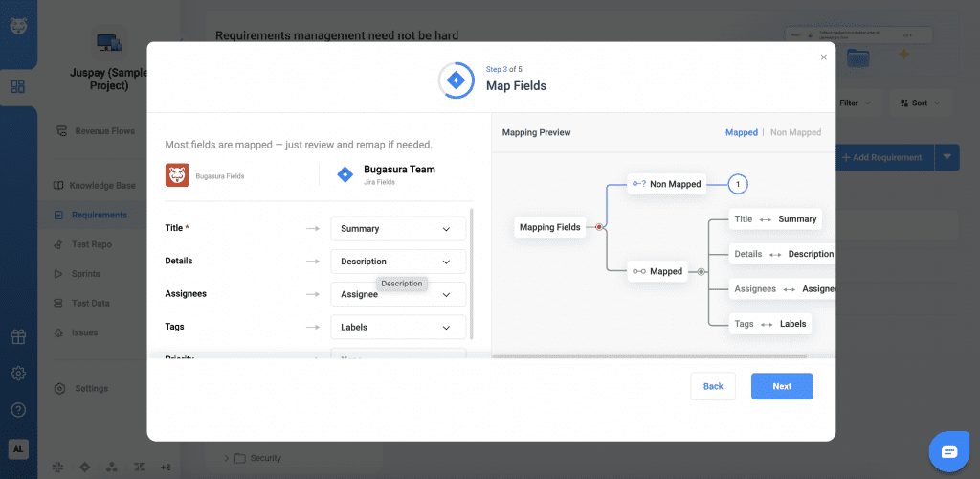Click the Back button
Screen dimensions: 980x479
coord(713,386)
